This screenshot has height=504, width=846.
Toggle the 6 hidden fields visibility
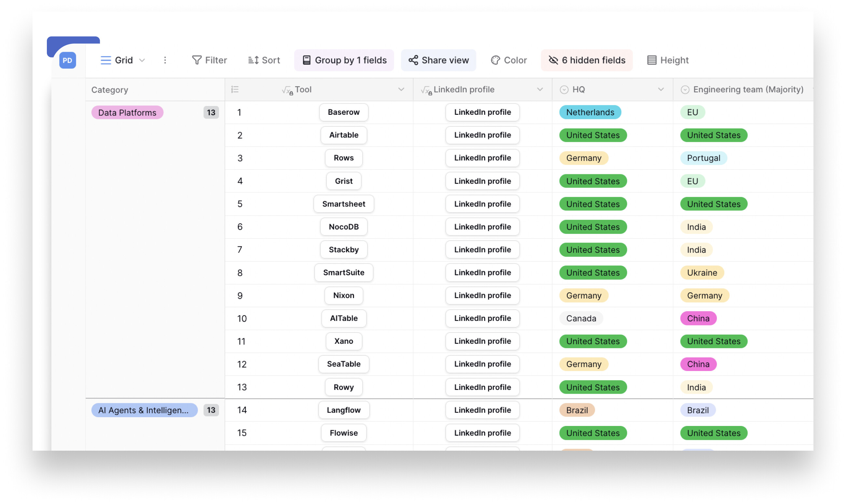(x=586, y=60)
